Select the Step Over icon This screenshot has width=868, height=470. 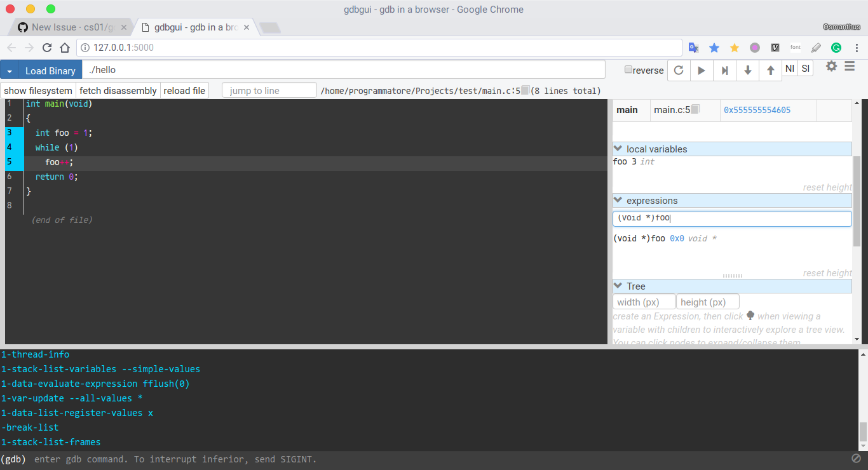click(724, 70)
